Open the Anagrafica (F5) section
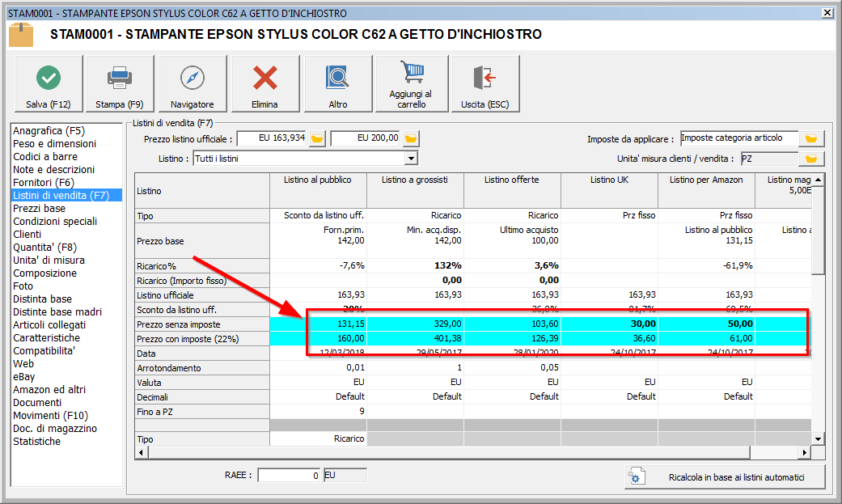The width and height of the screenshot is (842, 504). pyautogui.click(x=49, y=130)
